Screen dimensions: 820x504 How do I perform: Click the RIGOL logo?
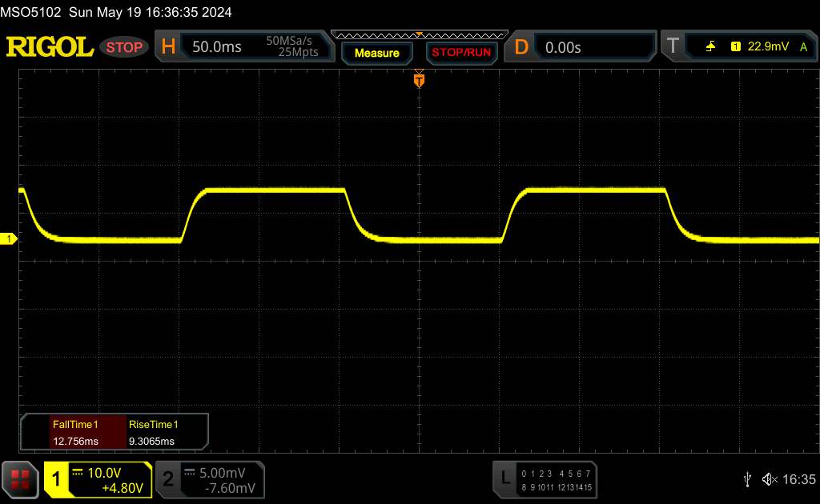tap(50, 47)
